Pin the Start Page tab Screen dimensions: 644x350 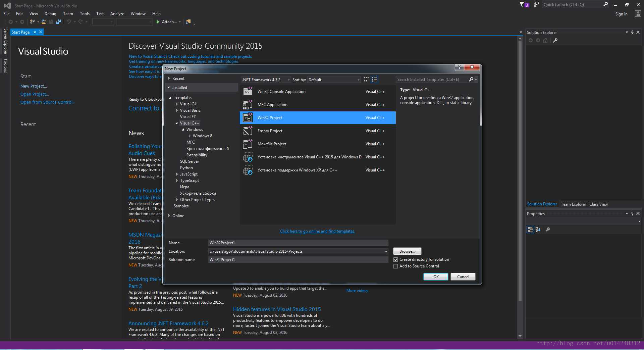(x=34, y=32)
